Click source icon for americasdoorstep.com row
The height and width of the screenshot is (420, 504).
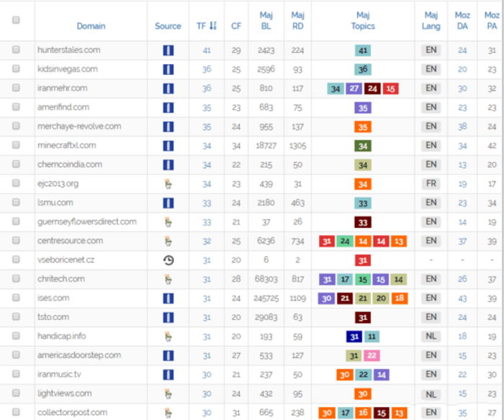coord(168,356)
